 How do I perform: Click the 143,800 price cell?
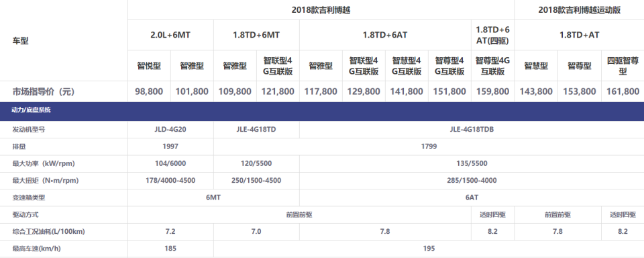(536, 91)
